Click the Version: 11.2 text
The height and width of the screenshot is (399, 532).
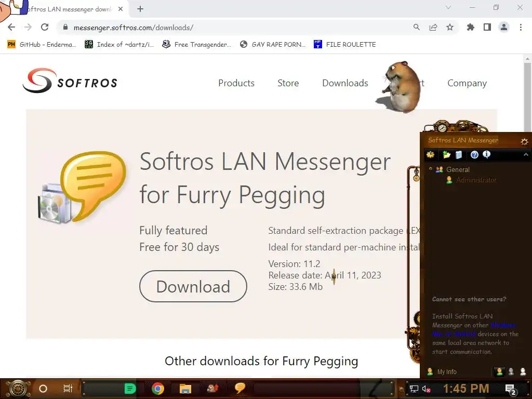coord(294,263)
